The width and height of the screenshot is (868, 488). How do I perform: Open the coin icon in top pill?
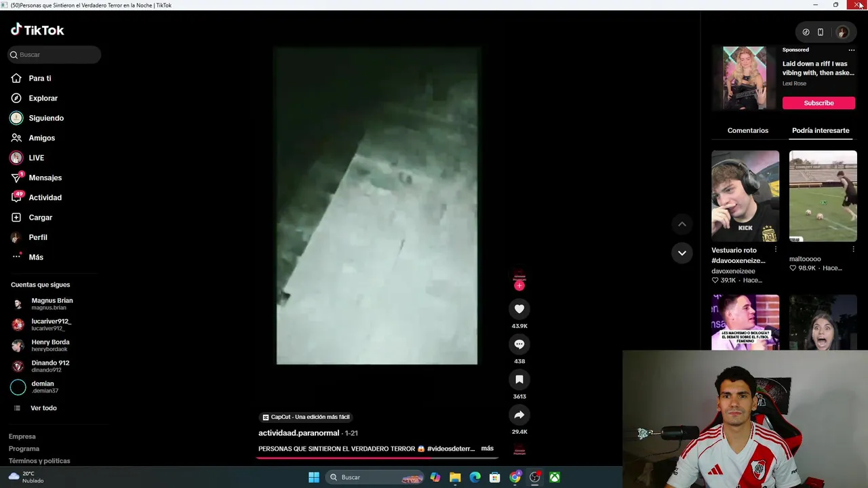click(x=806, y=32)
